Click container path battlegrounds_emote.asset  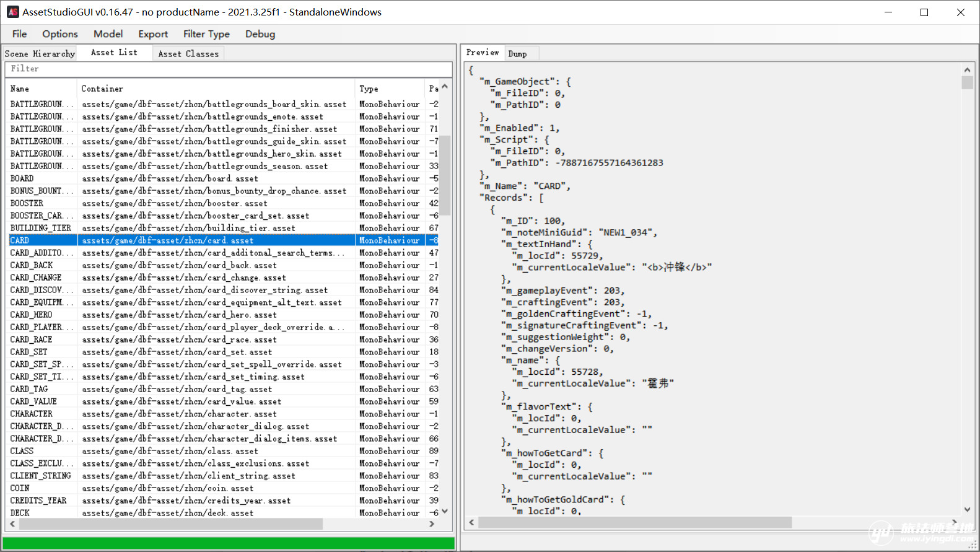pos(203,116)
